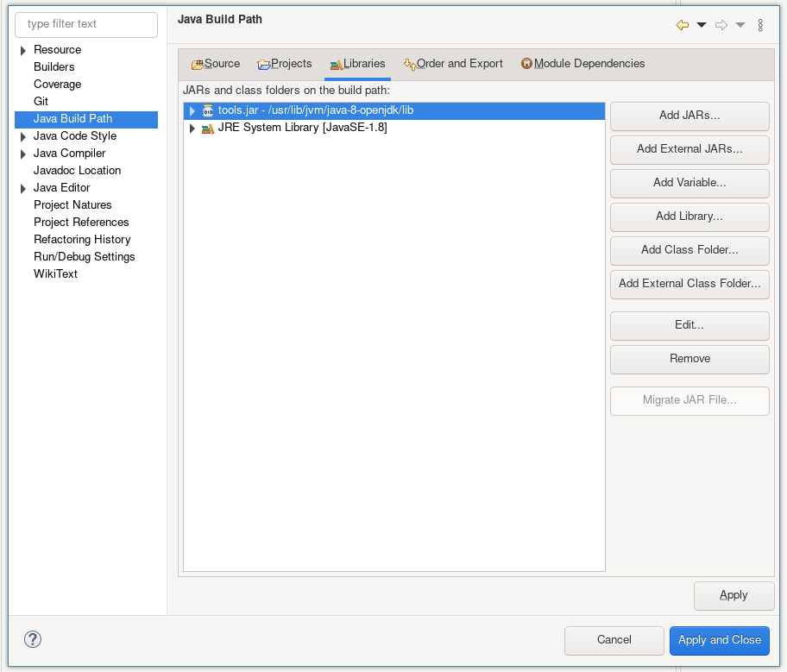Click the help question mark icon
787x672 pixels.
(33, 639)
